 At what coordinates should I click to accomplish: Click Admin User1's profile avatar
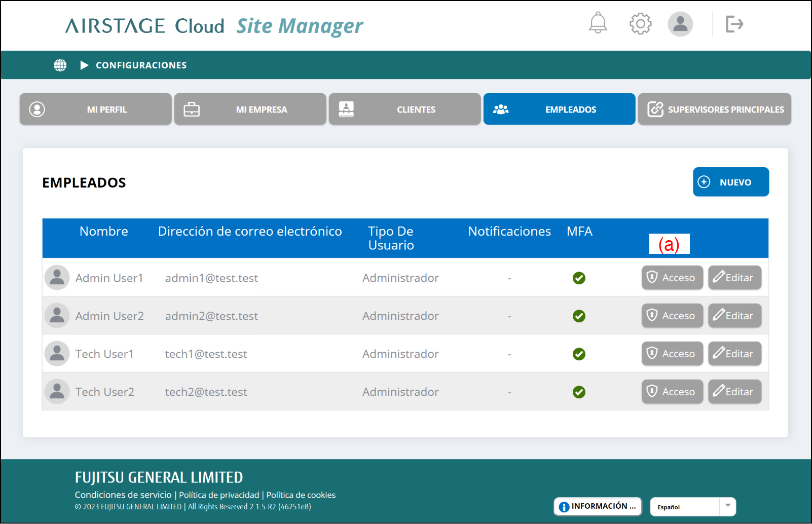tap(57, 278)
